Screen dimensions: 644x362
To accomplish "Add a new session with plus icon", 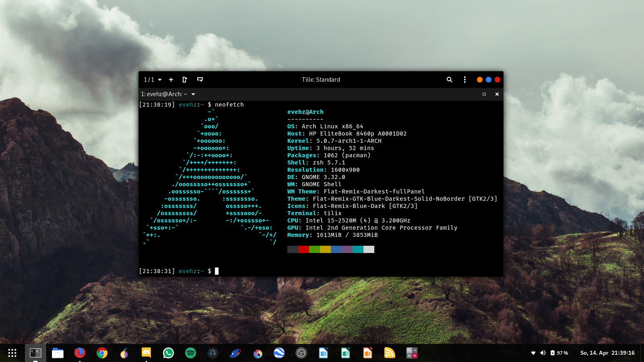I will [171, 80].
